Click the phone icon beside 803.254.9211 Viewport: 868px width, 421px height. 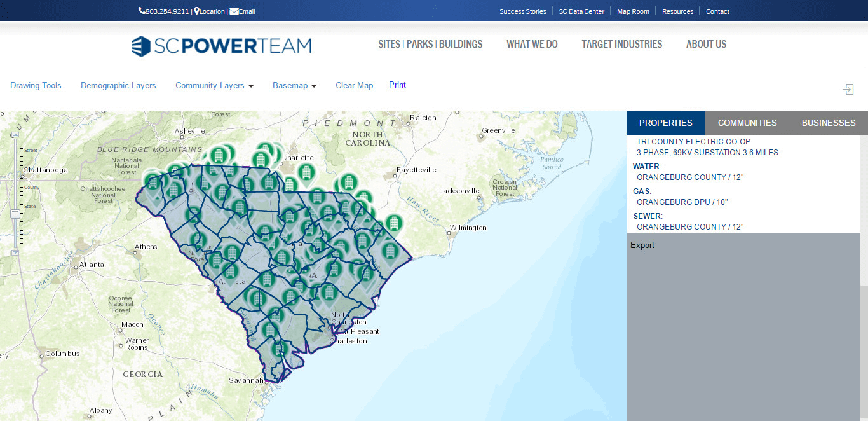pyautogui.click(x=142, y=11)
